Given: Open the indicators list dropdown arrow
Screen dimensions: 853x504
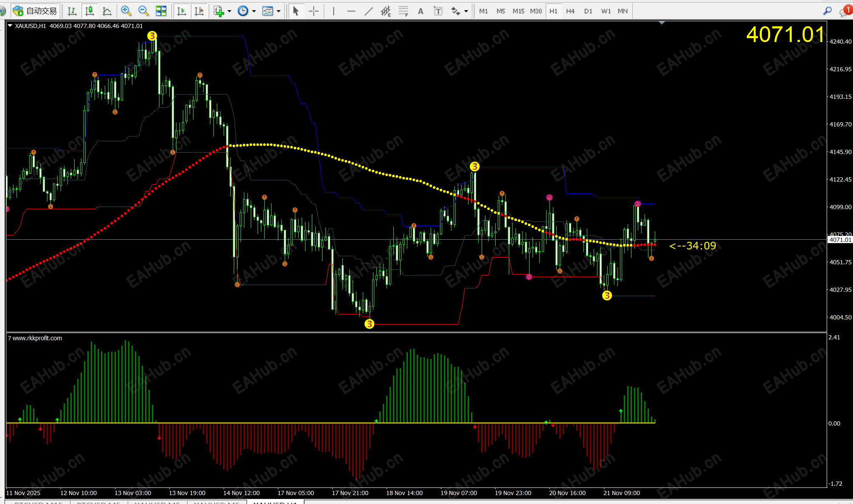Looking at the screenshot, I should coord(230,11).
